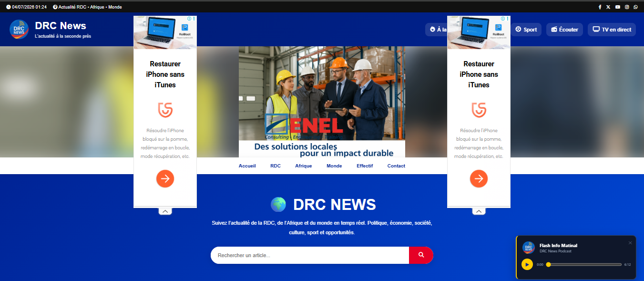644x281 pixels.
Task: Go to the Accueil menu item
Action: point(247,166)
